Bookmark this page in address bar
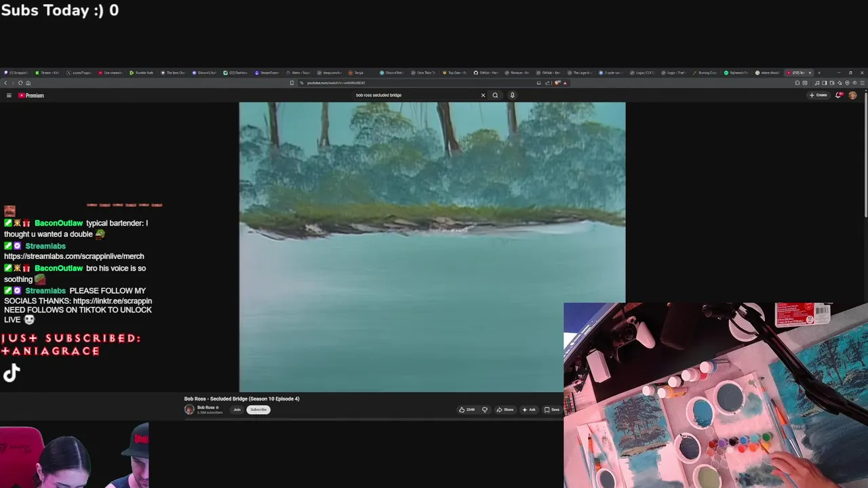 pyautogui.click(x=292, y=83)
